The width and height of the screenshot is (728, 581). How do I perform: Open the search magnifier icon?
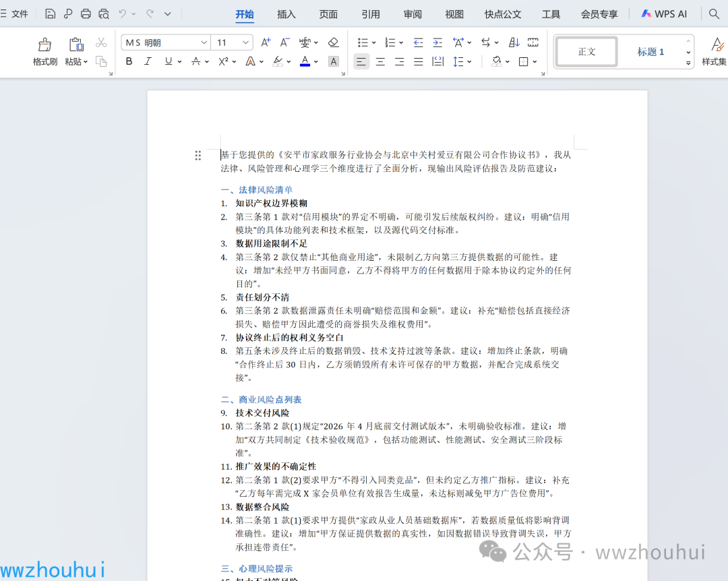tap(714, 13)
